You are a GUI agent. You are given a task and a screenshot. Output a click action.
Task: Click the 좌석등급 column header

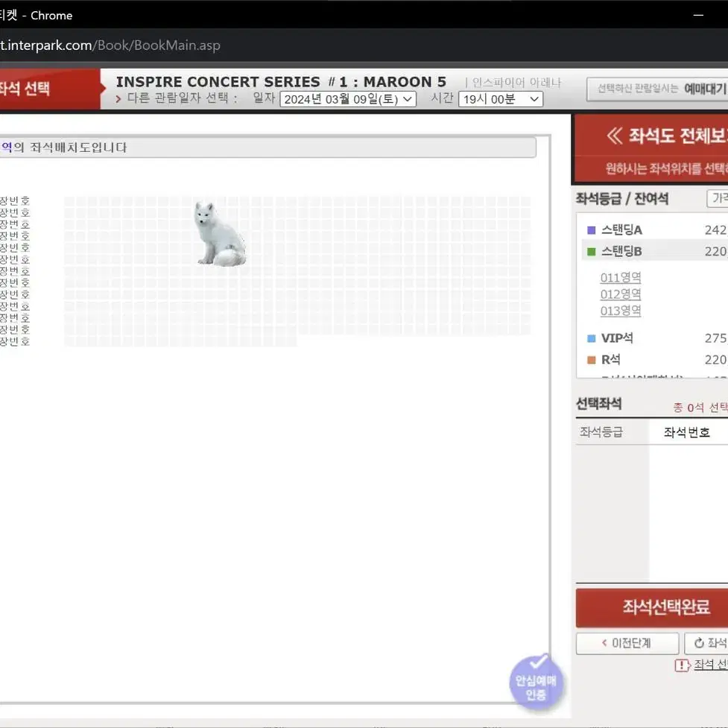601,432
